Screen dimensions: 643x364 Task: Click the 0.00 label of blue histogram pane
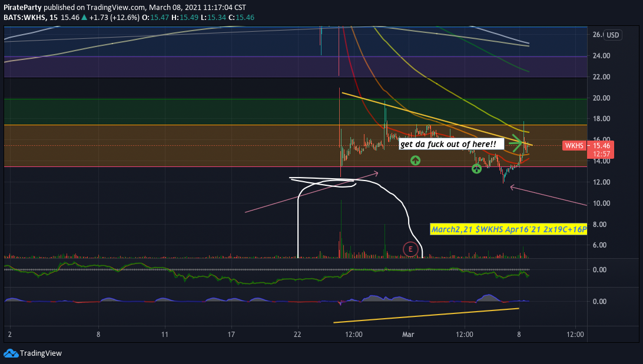(599, 302)
